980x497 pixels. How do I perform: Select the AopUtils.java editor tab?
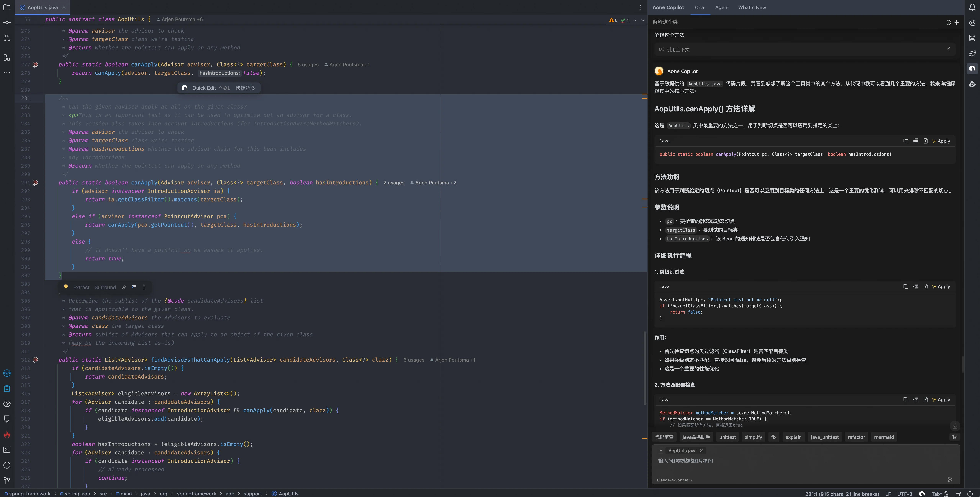pos(42,7)
